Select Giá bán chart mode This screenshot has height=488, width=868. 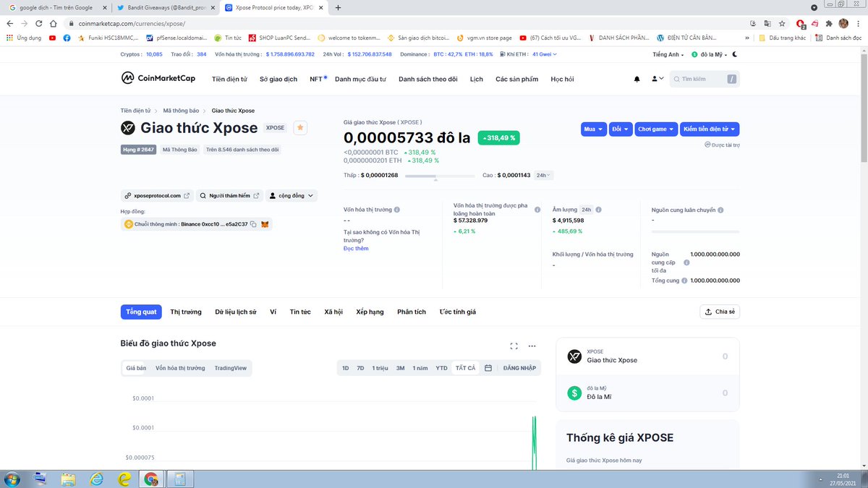(x=136, y=368)
